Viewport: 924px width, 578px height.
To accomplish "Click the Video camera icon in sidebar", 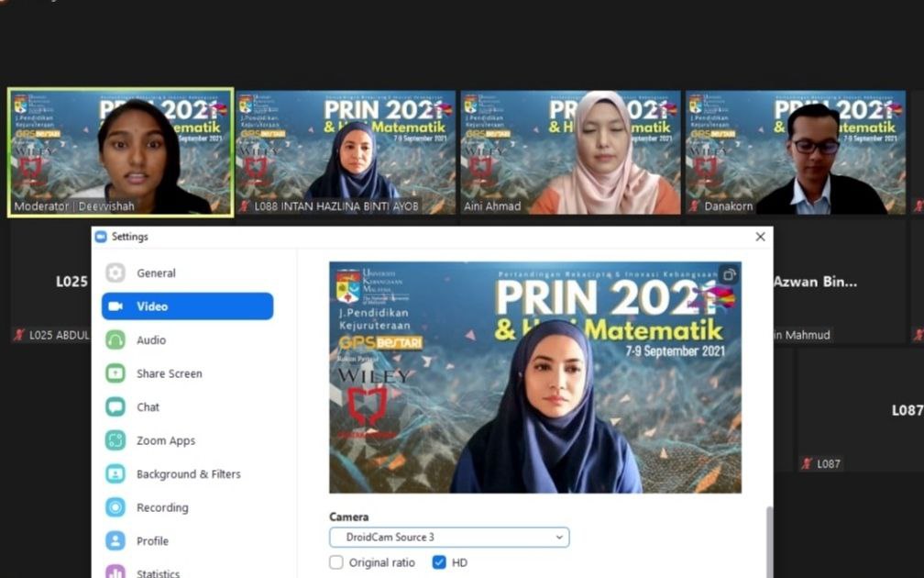I will (x=115, y=306).
